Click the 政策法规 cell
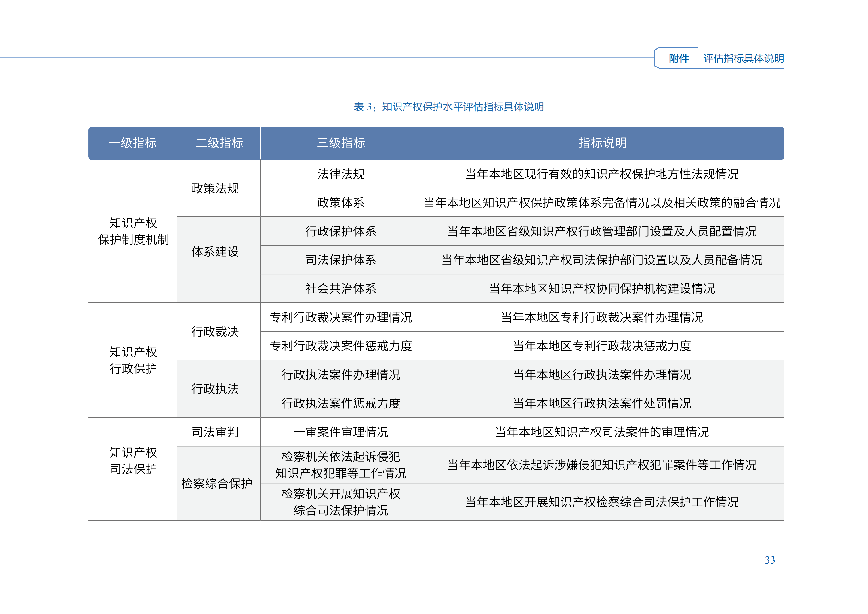The height and width of the screenshot is (614, 868). point(215,188)
